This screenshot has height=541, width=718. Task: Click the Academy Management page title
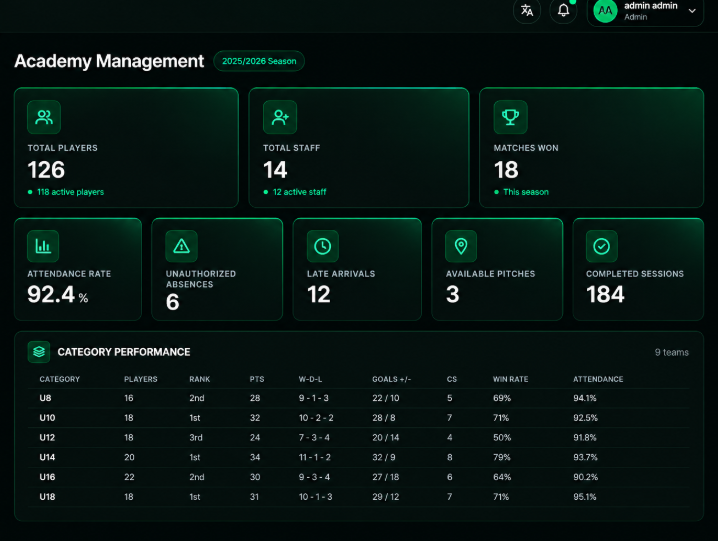coord(109,61)
